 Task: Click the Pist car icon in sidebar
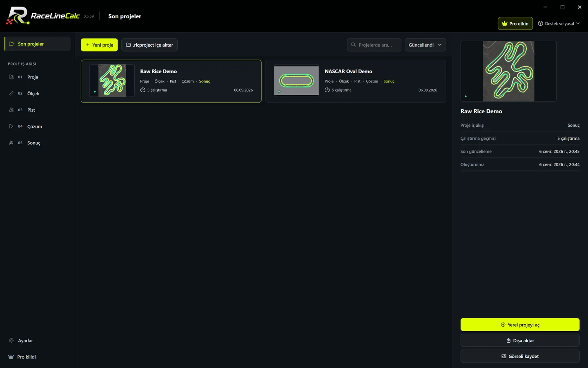click(11, 110)
